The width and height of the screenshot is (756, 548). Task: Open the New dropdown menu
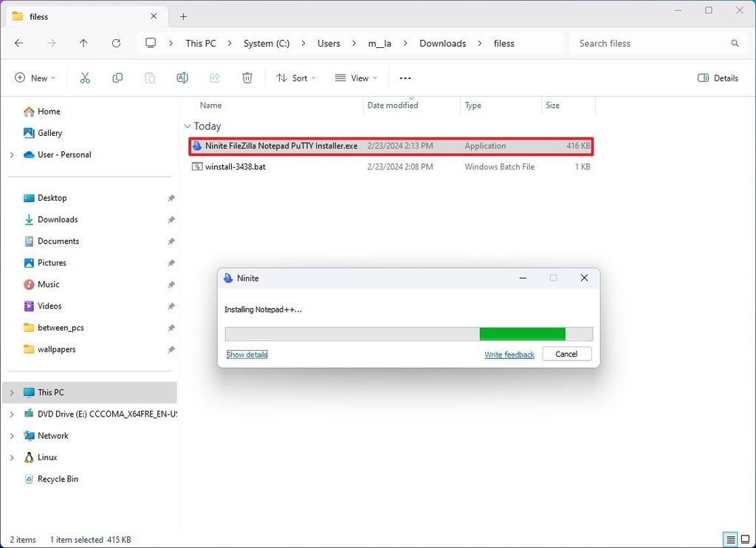pos(35,78)
